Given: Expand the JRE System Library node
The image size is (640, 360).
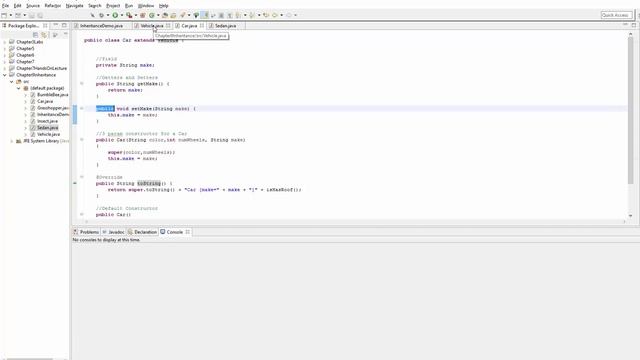Looking at the screenshot, I should pyautogui.click(x=11, y=141).
